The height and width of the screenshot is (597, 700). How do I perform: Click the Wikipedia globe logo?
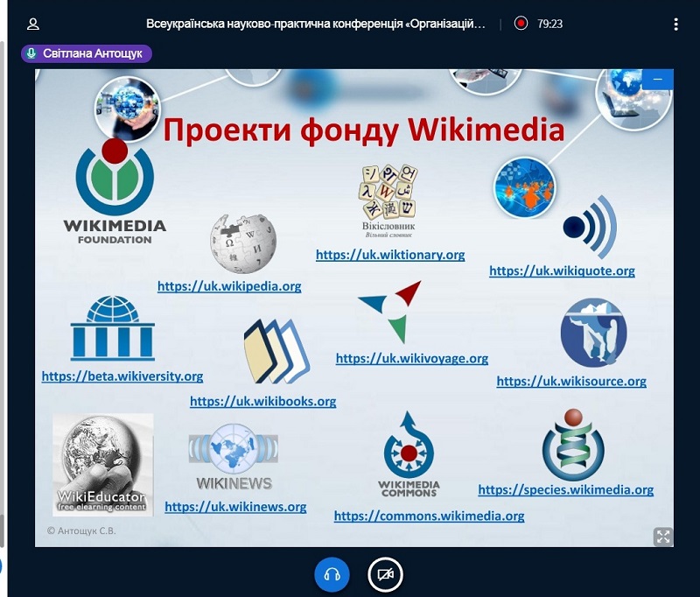pyautogui.click(x=242, y=242)
